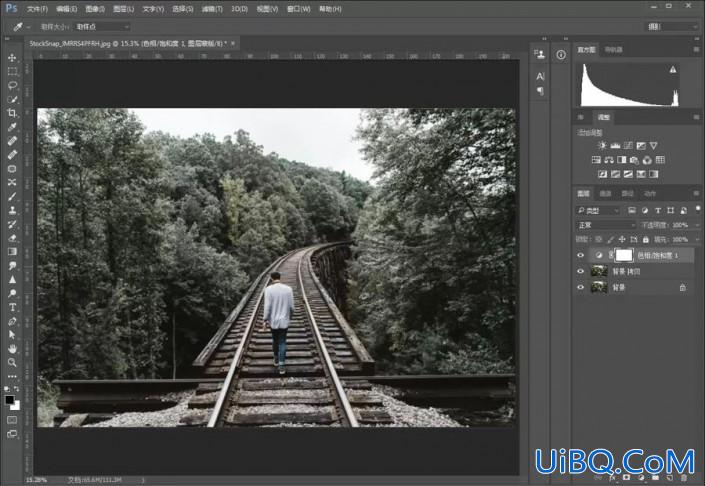Select the Crop tool

12,113
